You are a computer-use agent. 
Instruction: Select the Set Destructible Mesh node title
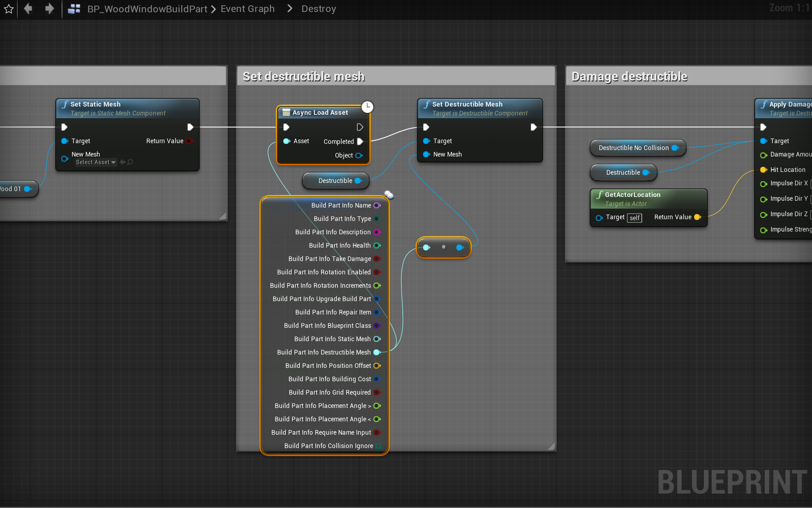(x=467, y=104)
